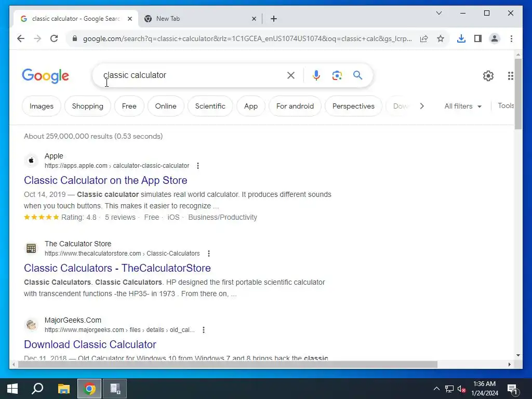Share this page from the address bar
Screen dimensions: 532x399
coord(424,38)
